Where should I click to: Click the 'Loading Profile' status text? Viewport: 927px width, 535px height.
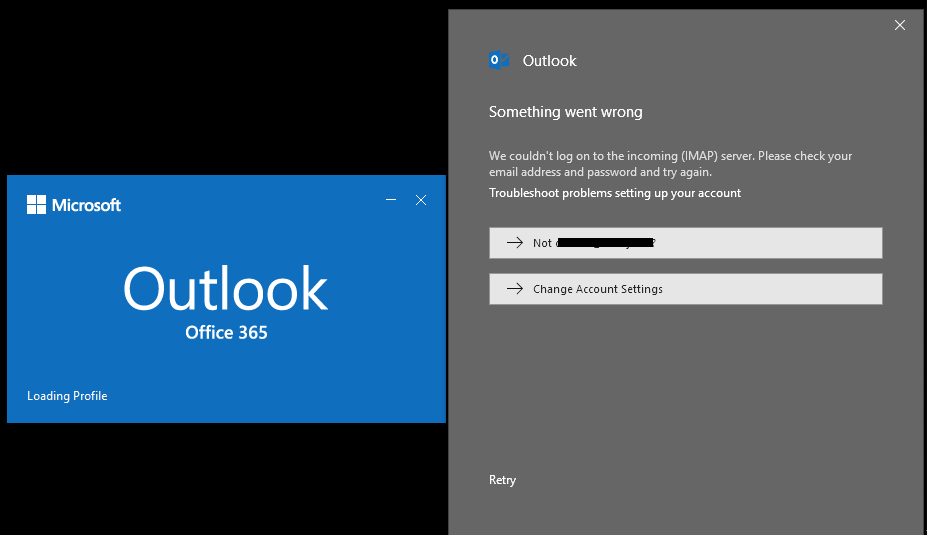pos(67,396)
